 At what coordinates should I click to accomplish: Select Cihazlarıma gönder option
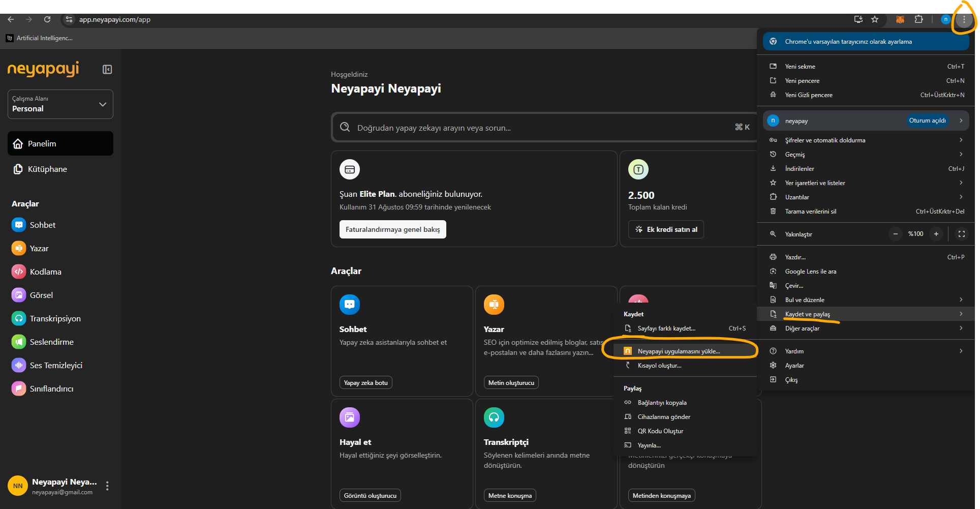tap(685, 416)
